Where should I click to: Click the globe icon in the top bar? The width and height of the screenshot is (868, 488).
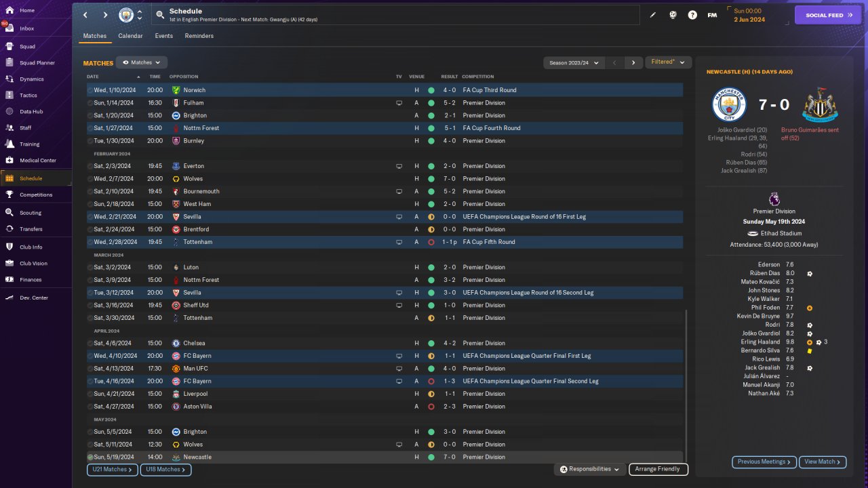point(673,15)
